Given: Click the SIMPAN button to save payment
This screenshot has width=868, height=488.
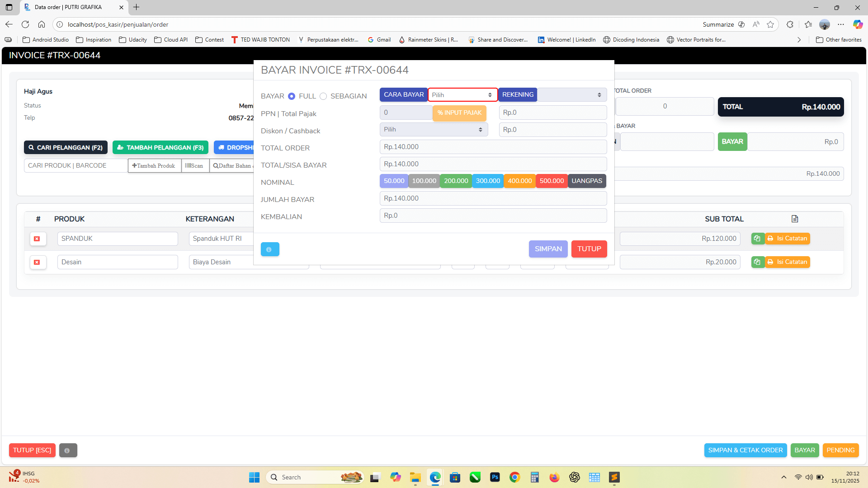Looking at the screenshot, I should coord(548,249).
